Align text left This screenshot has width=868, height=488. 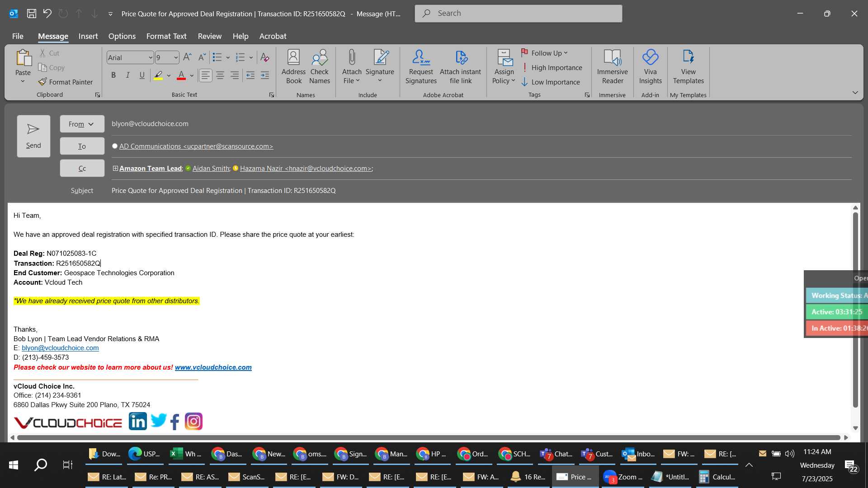tap(206, 75)
